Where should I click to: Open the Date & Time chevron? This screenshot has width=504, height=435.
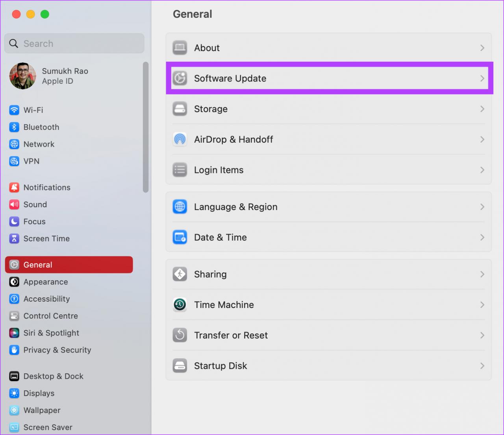482,238
